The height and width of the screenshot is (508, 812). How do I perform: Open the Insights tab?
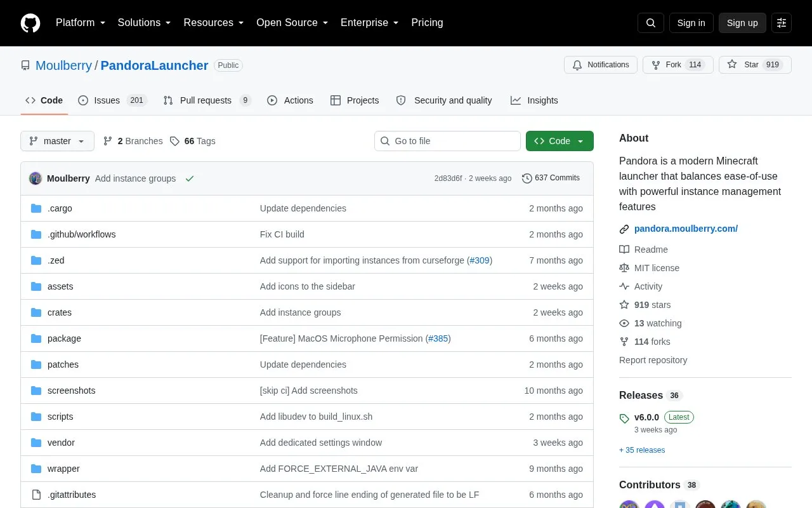534,100
